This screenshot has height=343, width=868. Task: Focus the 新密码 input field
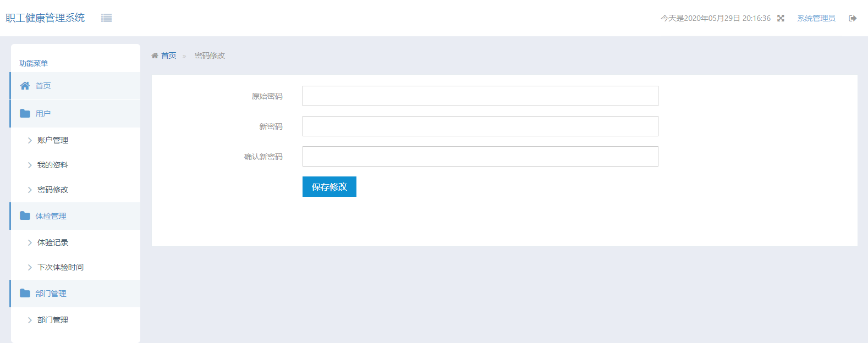pyautogui.click(x=480, y=126)
